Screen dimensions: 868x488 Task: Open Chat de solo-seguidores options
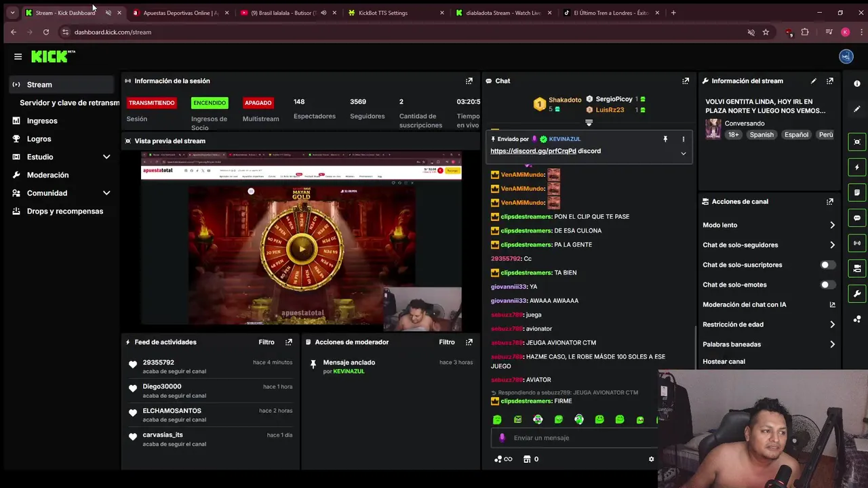[769, 245]
